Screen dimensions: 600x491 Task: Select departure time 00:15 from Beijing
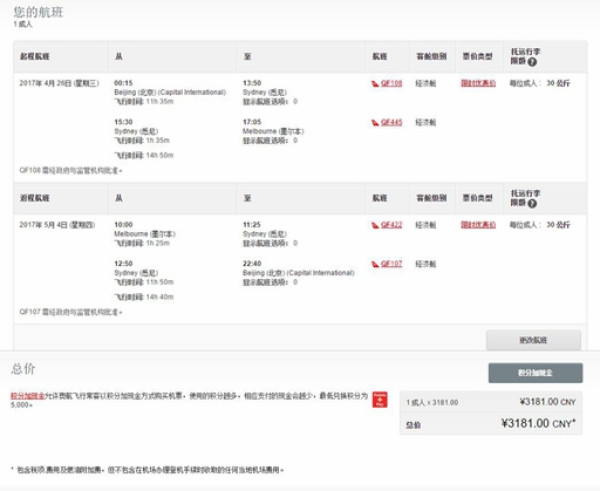pyautogui.click(x=123, y=83)
